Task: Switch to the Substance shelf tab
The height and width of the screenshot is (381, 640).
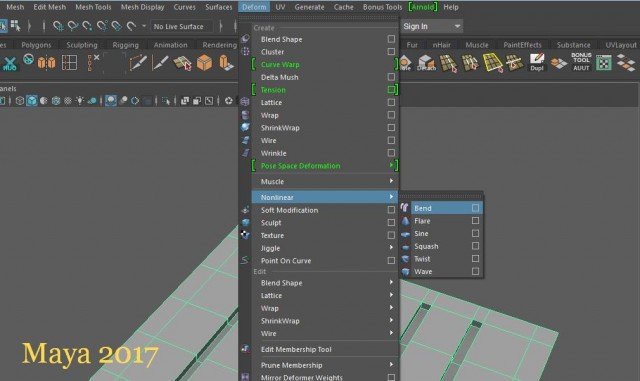Action: [x=573, y=45]
